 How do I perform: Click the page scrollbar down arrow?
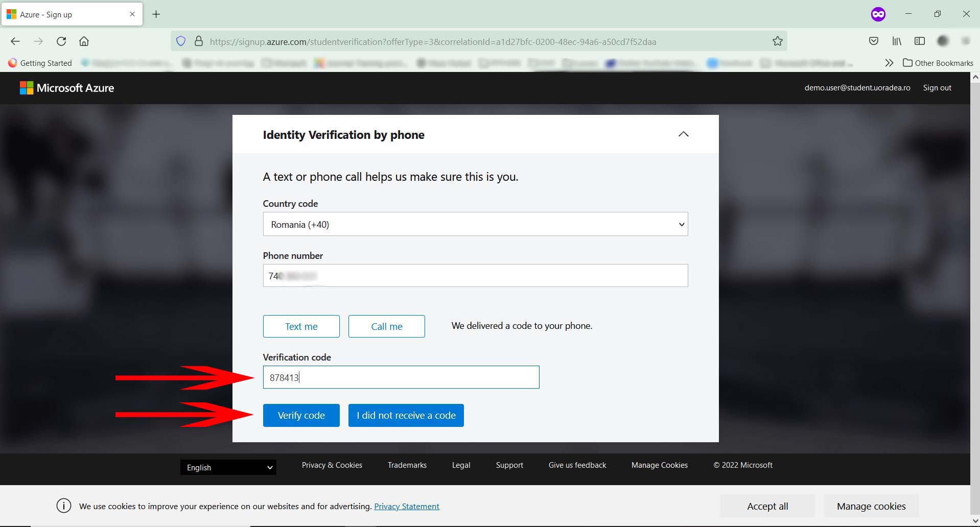tap(975, 521)
